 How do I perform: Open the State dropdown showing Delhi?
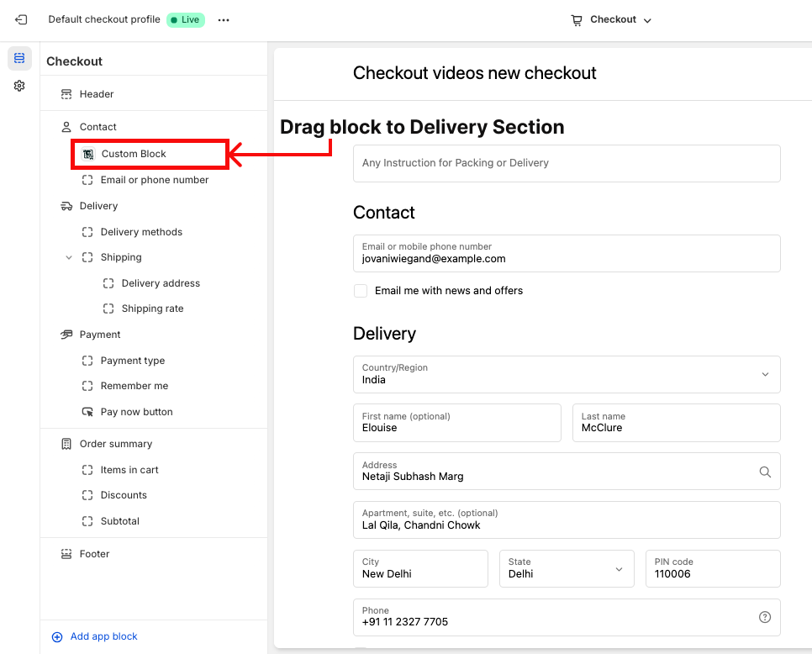pyautogui.click(x=567, y=569)
